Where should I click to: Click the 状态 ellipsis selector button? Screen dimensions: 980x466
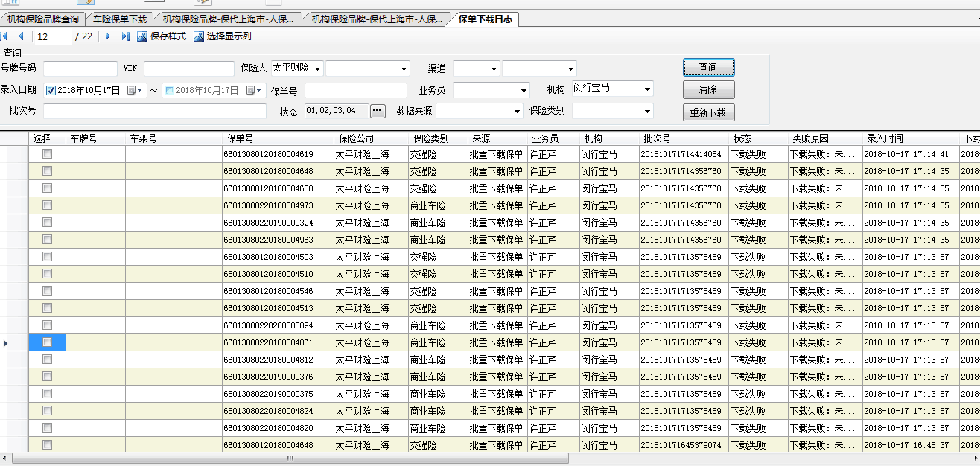coord(378,111)
